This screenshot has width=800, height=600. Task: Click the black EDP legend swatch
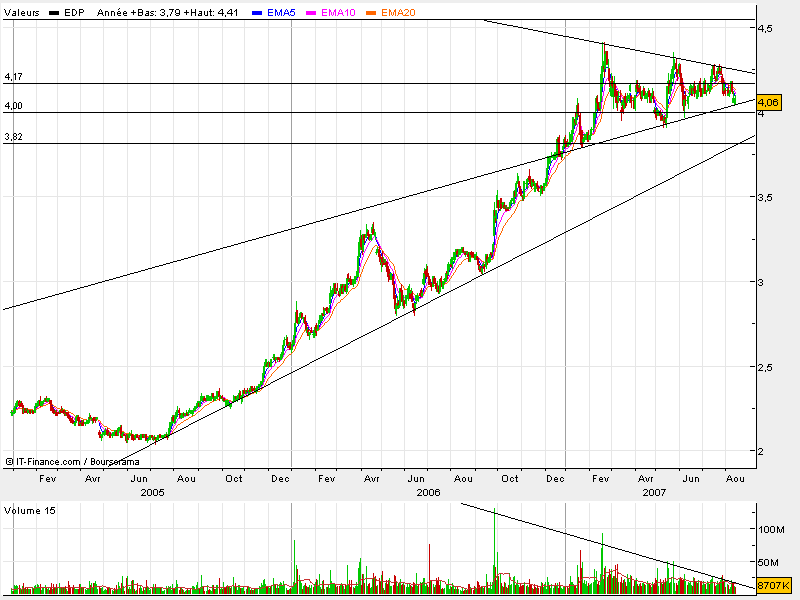pos(54,13)
